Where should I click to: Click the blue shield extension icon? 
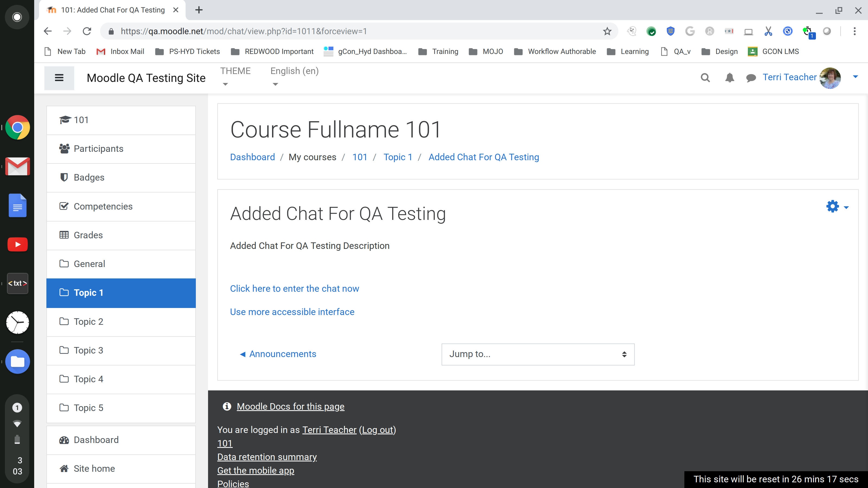670,31
